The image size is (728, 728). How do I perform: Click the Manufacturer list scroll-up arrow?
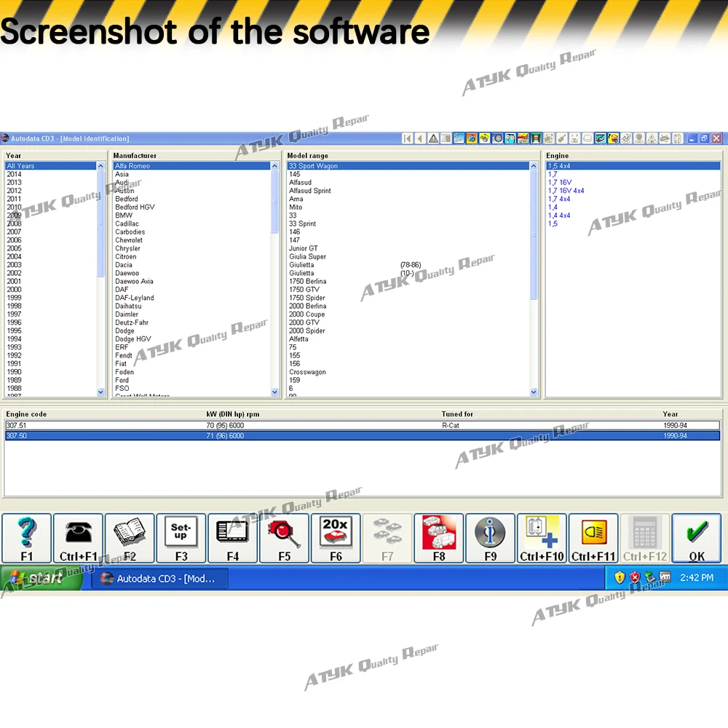pyautogui.click(x=274, y=166)
